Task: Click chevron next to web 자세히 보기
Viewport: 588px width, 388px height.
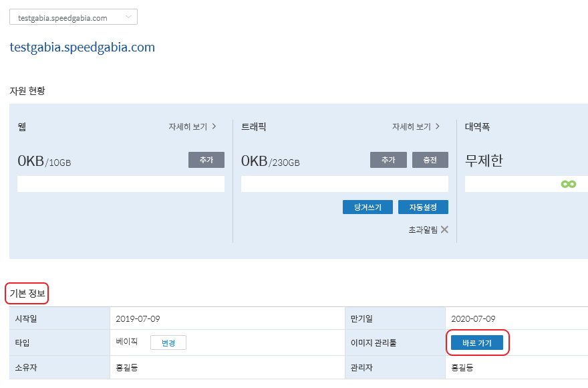Action: 214,126
